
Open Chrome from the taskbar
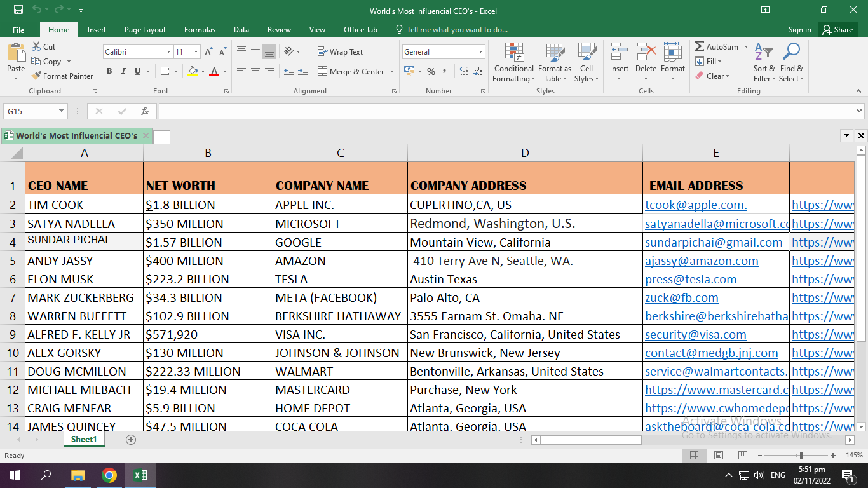click(109, 475)
